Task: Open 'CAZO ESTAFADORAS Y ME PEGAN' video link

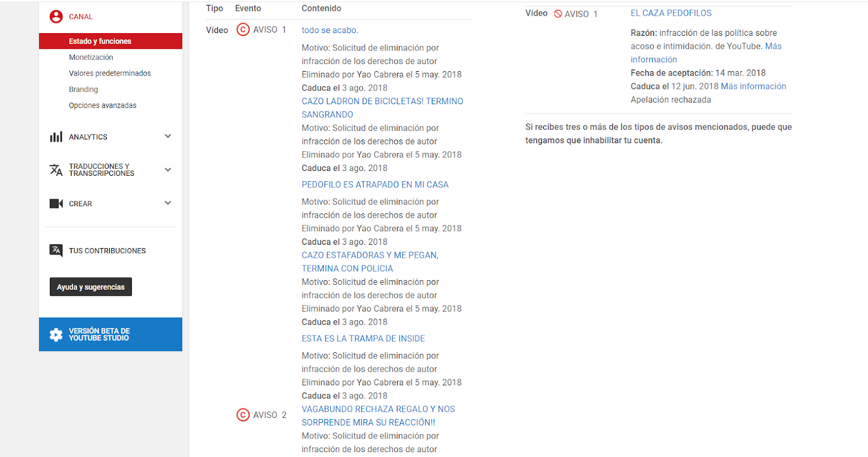Action: [x=370, y=262]
